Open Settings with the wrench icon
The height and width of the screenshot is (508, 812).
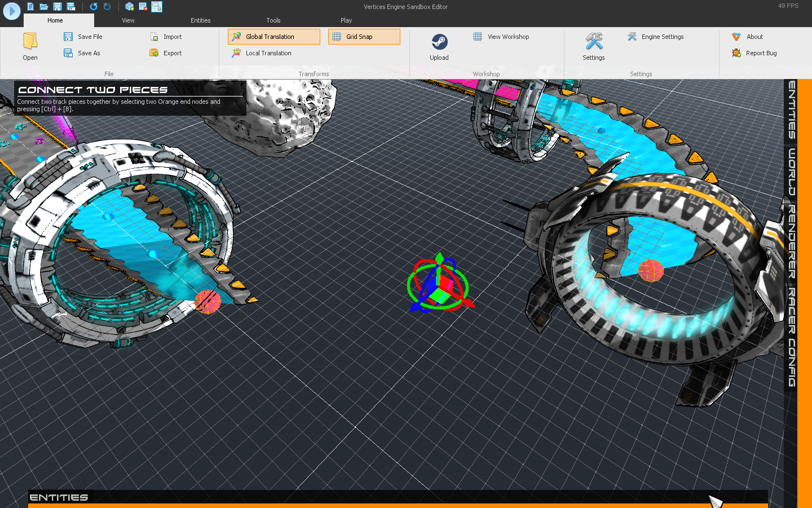pyautogui.click(x=594, y=42)
